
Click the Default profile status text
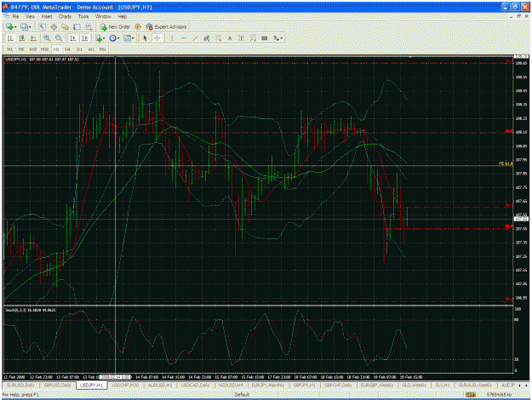pyautogui.click(x=242, y=395)
